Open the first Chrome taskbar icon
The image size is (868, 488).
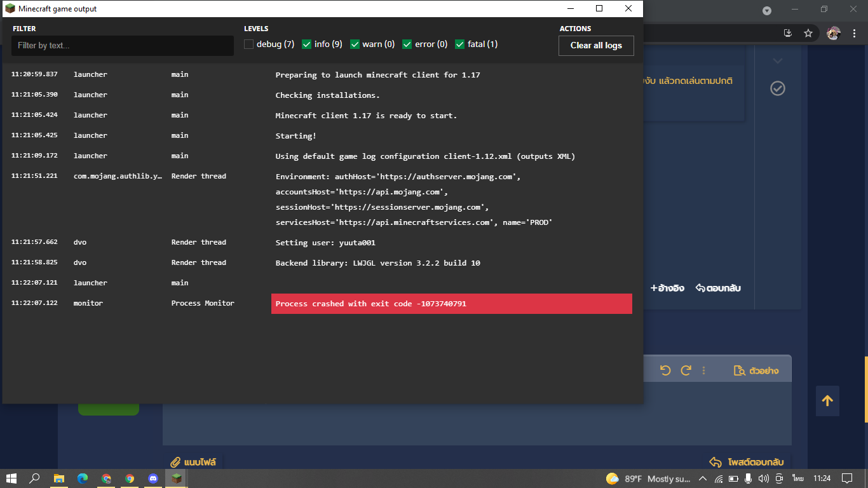coord(106,478)
